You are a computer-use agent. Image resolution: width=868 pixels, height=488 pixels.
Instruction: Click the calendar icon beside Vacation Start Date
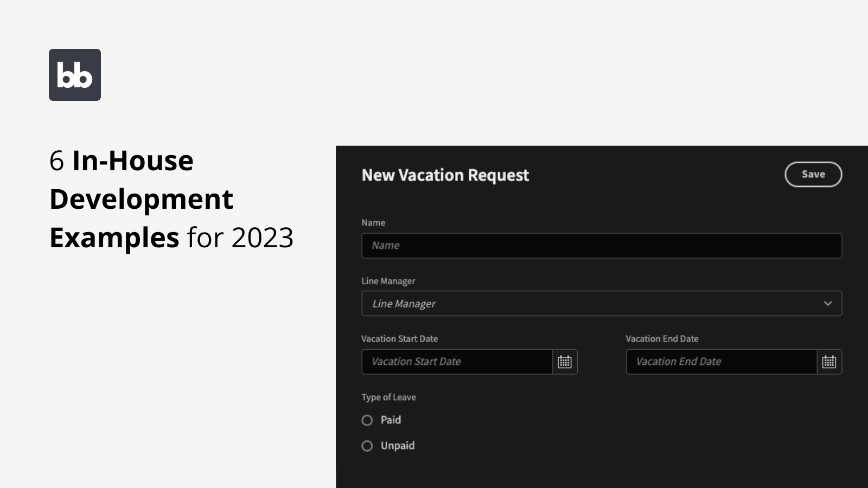click(565, 362)
